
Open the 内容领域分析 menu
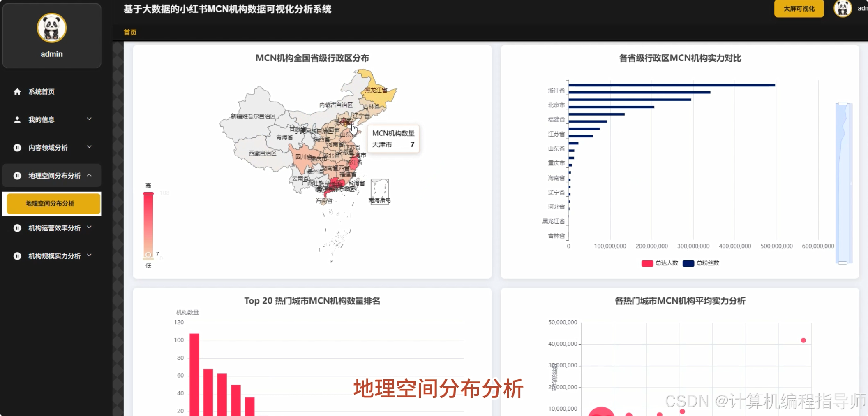[52, 148]
